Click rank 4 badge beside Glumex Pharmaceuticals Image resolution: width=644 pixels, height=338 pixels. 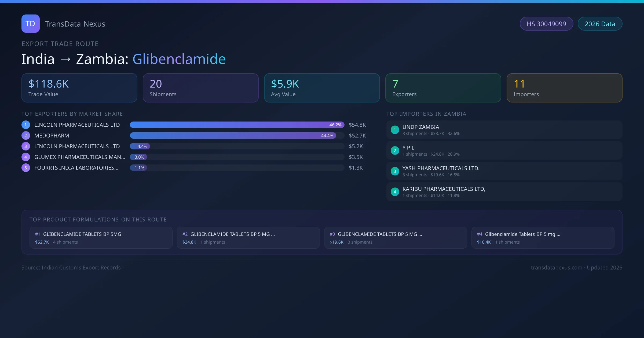[x=26, y=157]
